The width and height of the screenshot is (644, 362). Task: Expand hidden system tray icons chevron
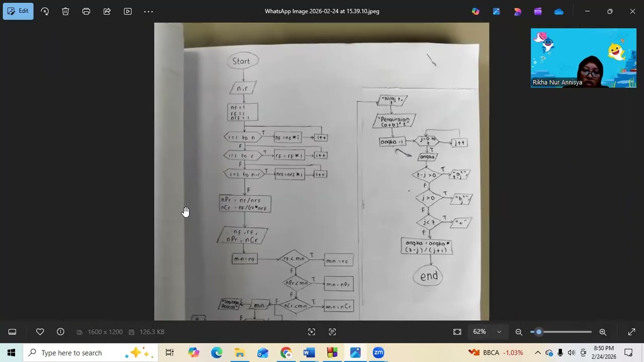click(537, 352)
